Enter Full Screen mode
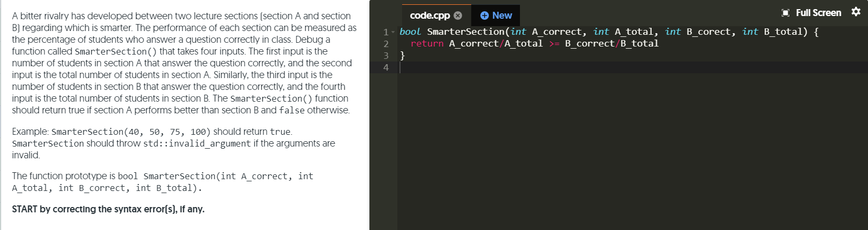Screen dimensions: 868x230 818,12
